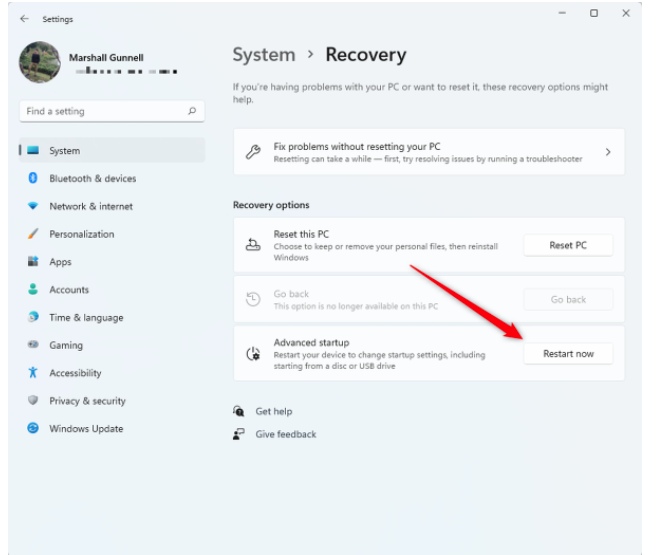Image resolution: width=658 pixels, height=555 pixels.
Task: Expand Fix problems without resetting chevron
Action: click(608, 153)
